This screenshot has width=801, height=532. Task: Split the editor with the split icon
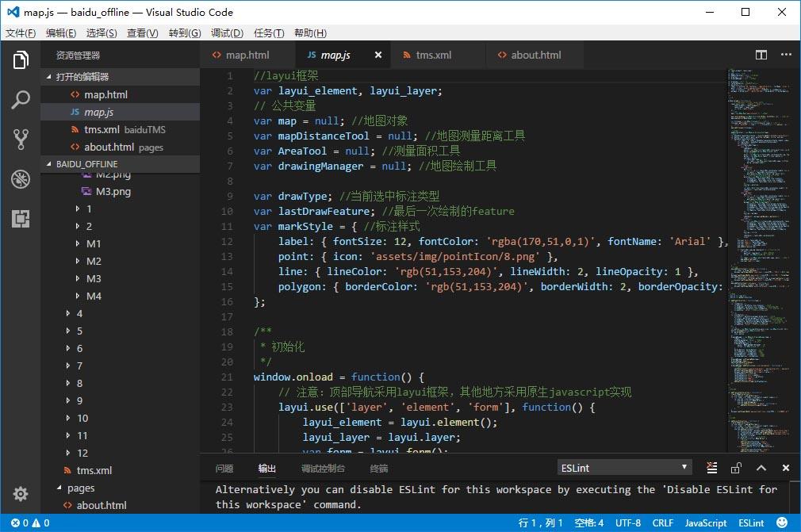pyautogui.click(x=761, y=55)
